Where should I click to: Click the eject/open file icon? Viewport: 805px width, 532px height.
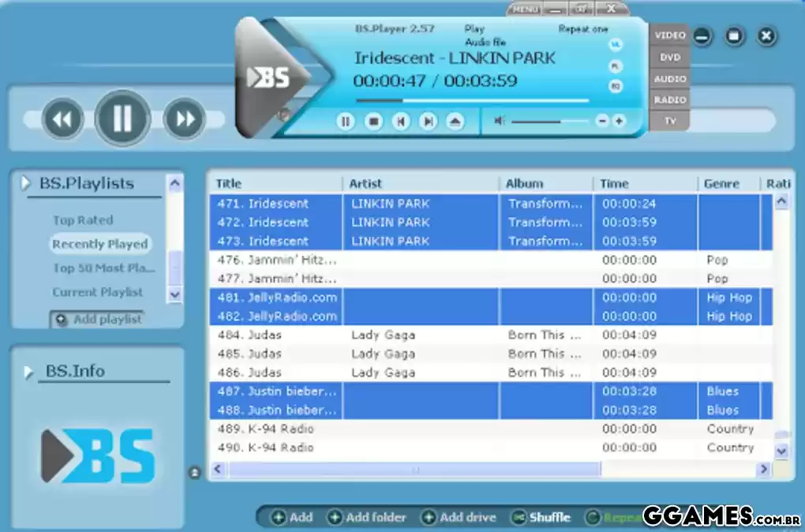(455, 122)
